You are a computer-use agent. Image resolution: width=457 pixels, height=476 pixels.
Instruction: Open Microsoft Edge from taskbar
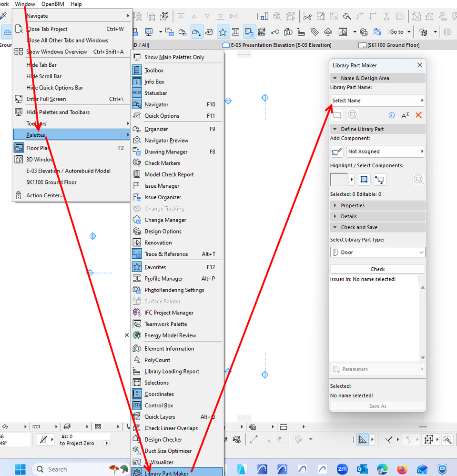point(382,469)
